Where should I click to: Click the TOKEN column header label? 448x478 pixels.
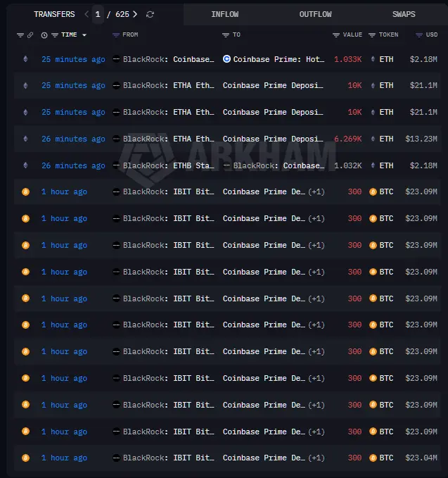point(389,34)
